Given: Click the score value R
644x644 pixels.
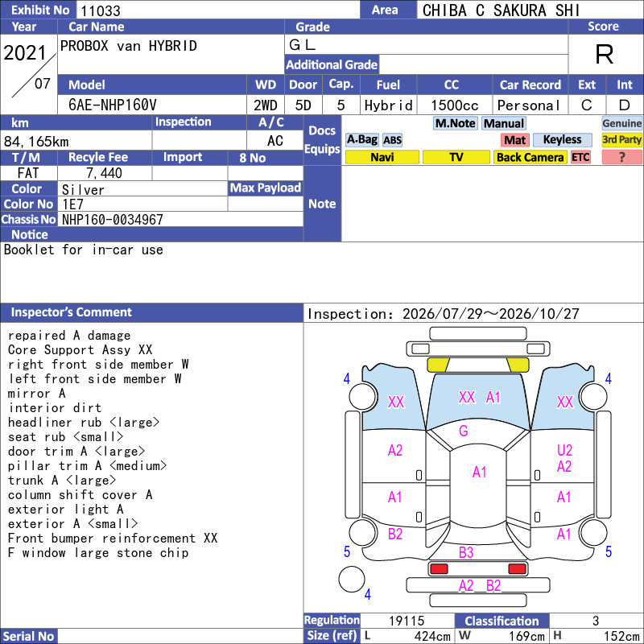Looking at the screenshot, I should tap(605, 54).
